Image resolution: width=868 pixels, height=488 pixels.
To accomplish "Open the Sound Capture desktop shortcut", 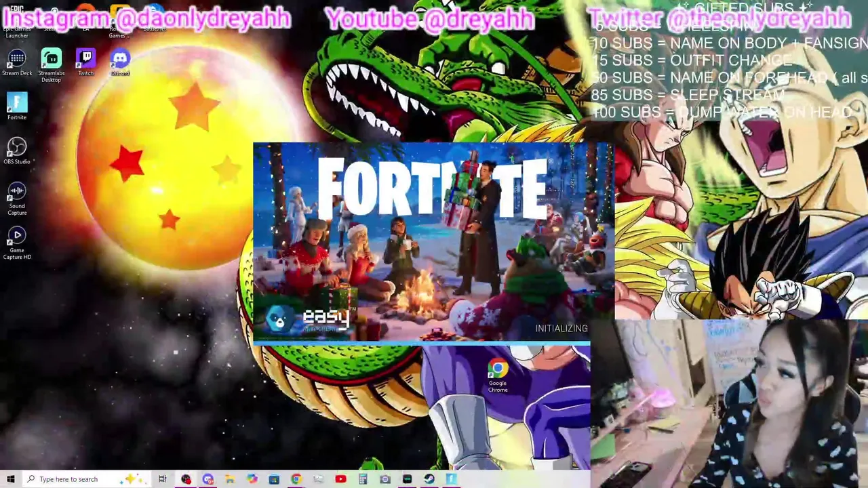I will 17,199.
